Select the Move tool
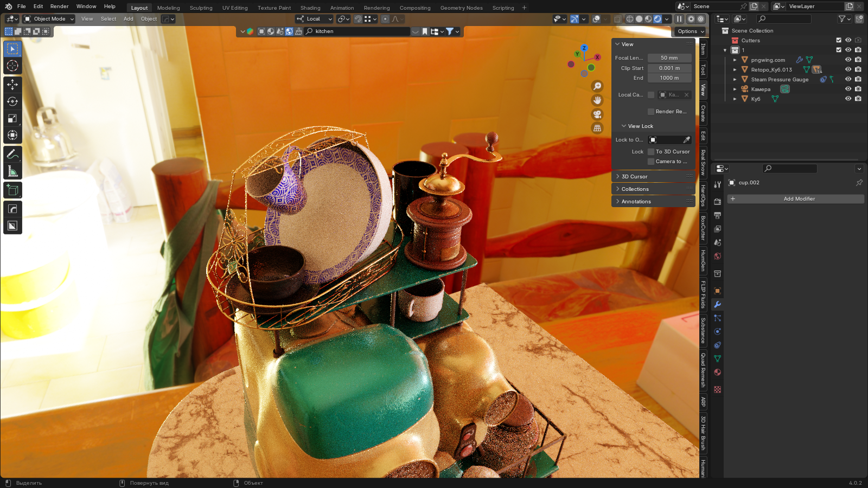 click(12, 85)
